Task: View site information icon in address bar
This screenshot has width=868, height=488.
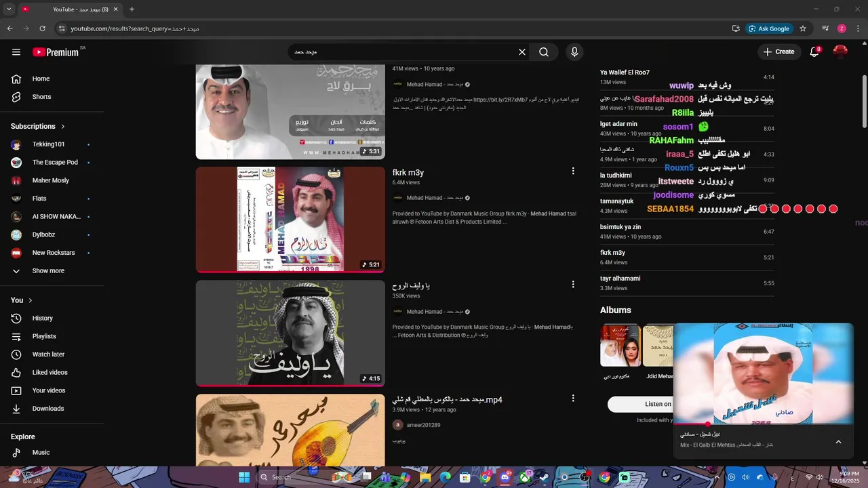Action: pos(62,28)
